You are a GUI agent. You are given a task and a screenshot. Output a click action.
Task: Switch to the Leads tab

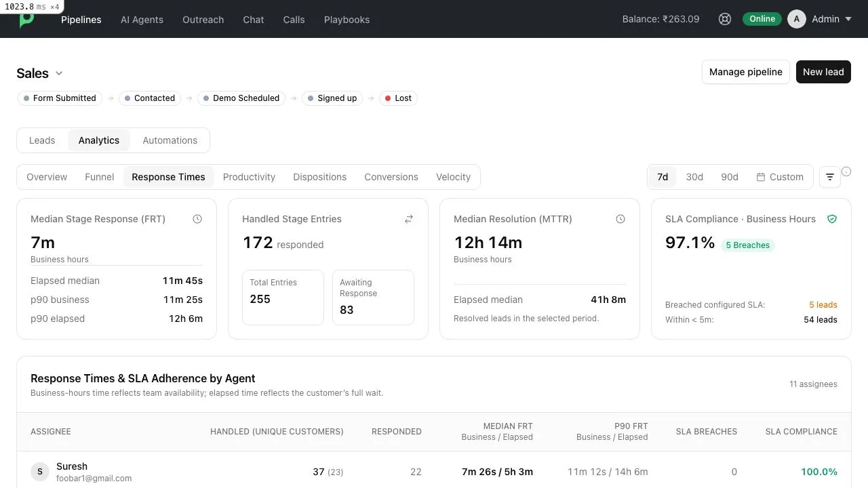pyautogui.click(x=42, y=140)
